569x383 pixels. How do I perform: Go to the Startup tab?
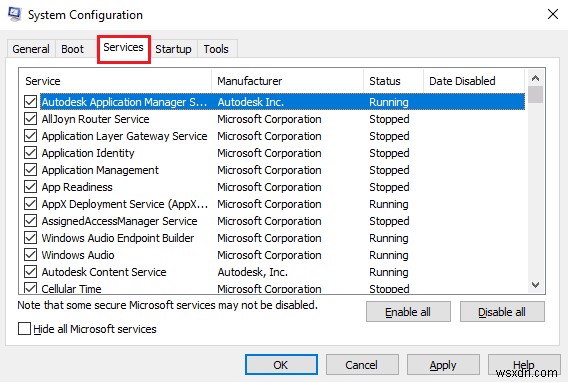click(173, 49)
